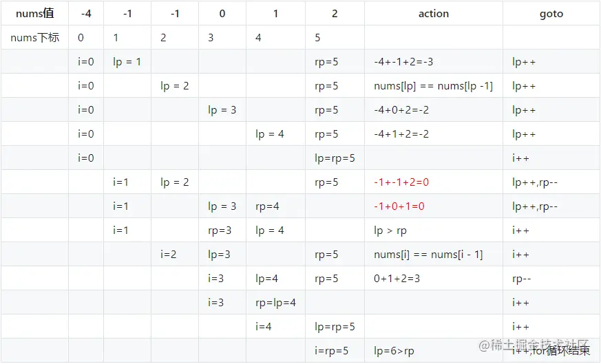This screenshot has width=601, height=364.
Task: Click the "-4" header cell
Action: 86,14
